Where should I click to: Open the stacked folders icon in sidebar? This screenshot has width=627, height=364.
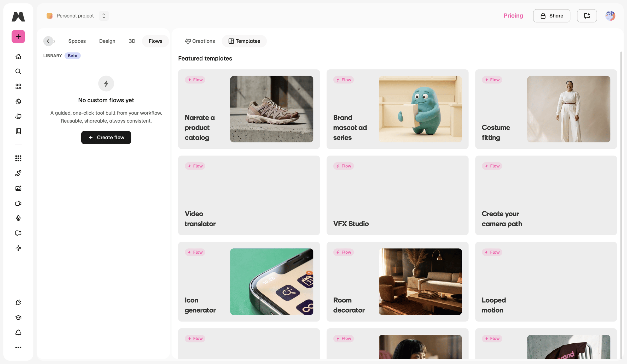pyautogui.click(x=18, y=116)
